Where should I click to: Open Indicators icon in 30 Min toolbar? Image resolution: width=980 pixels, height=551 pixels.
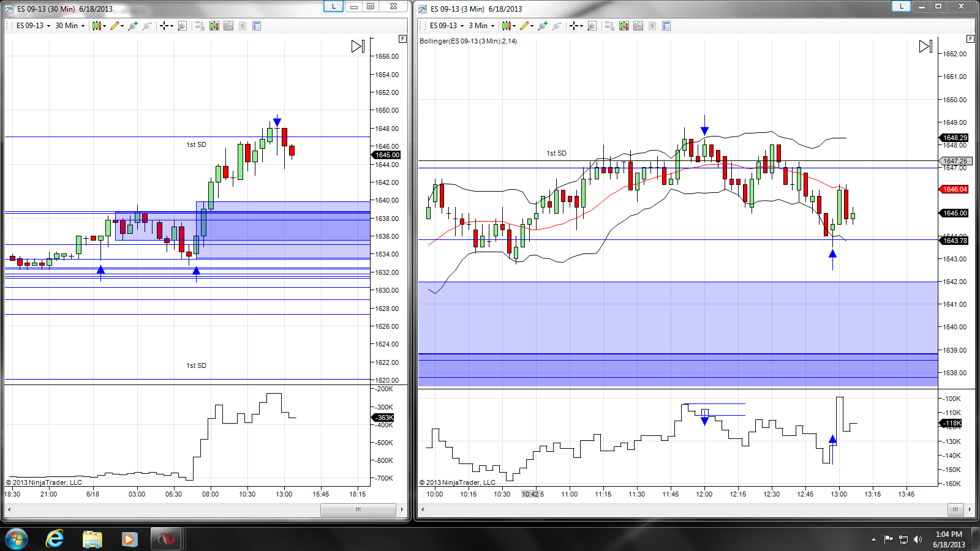pos(228,26)
